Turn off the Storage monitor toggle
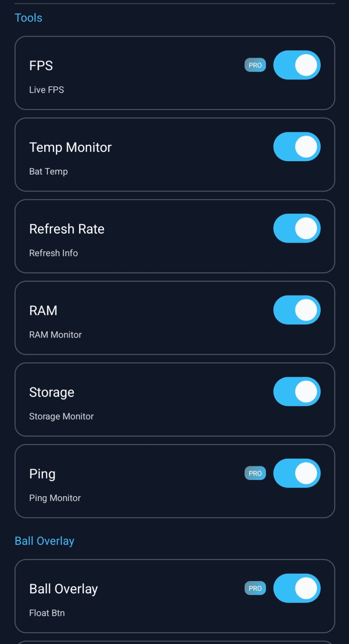The height and width of the screenshot is (644, 349). coord(297,391)
